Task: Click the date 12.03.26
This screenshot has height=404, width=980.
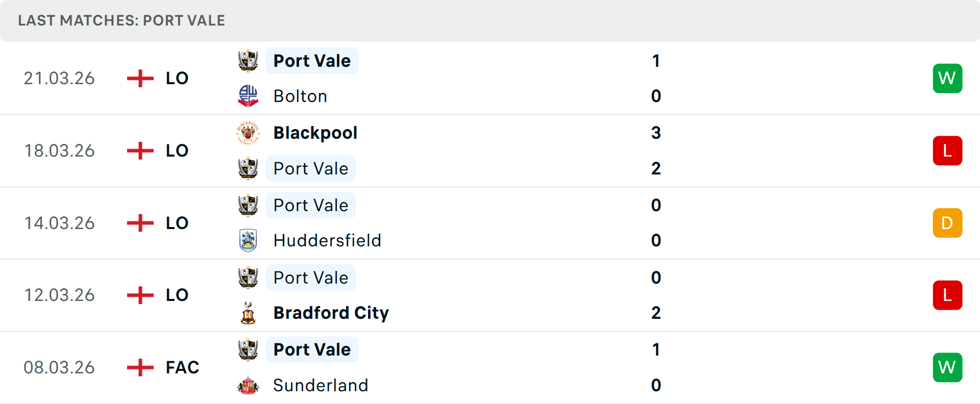Action: click(x=59, y=295)
